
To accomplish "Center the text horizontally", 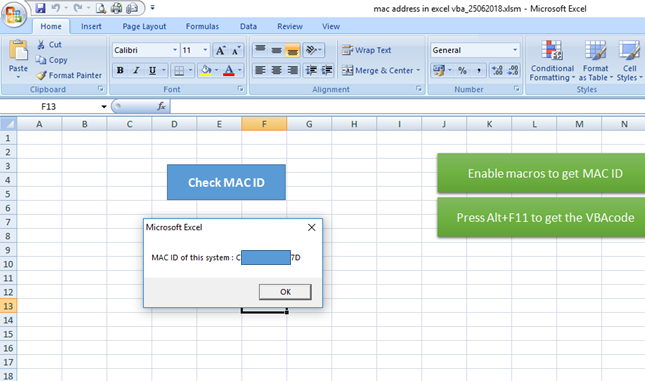I will (x=276, y=70).
